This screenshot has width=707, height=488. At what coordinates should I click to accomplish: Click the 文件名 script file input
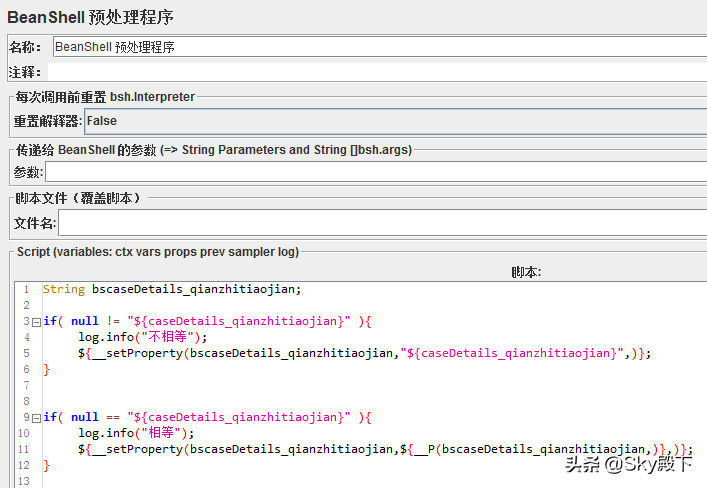[383, 223]
